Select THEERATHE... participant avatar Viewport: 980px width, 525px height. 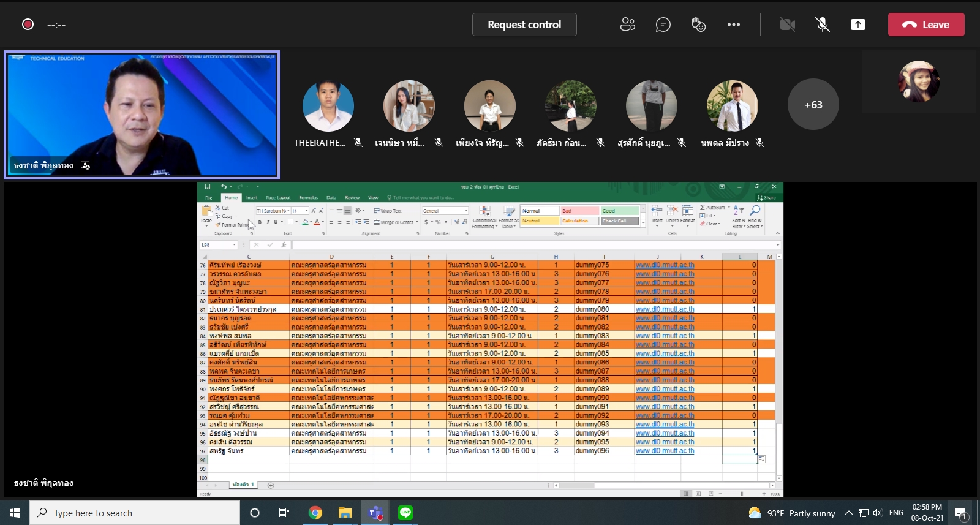pos(328,106)
